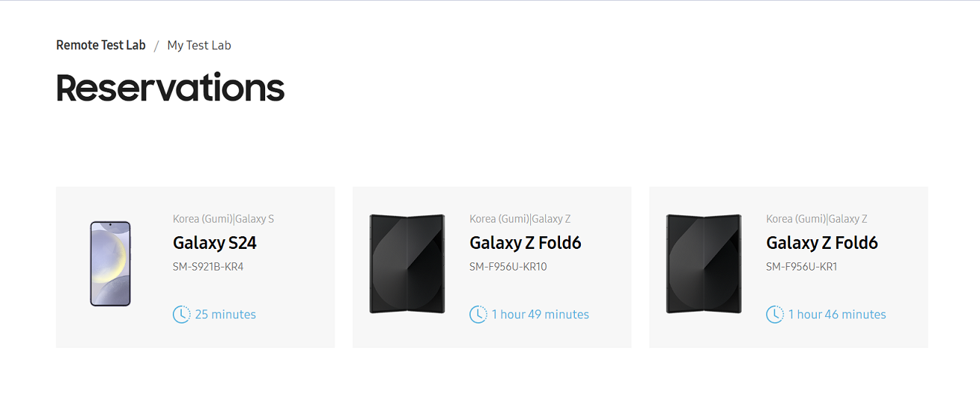
Task: Click the Remote Test Lab breadcrumb link
Action: (101, 45)
